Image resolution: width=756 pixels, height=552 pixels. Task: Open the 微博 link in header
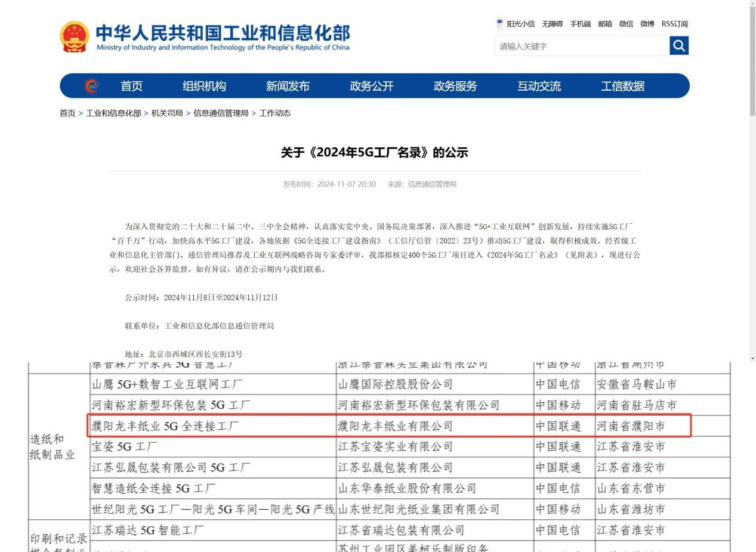[647, 24]
